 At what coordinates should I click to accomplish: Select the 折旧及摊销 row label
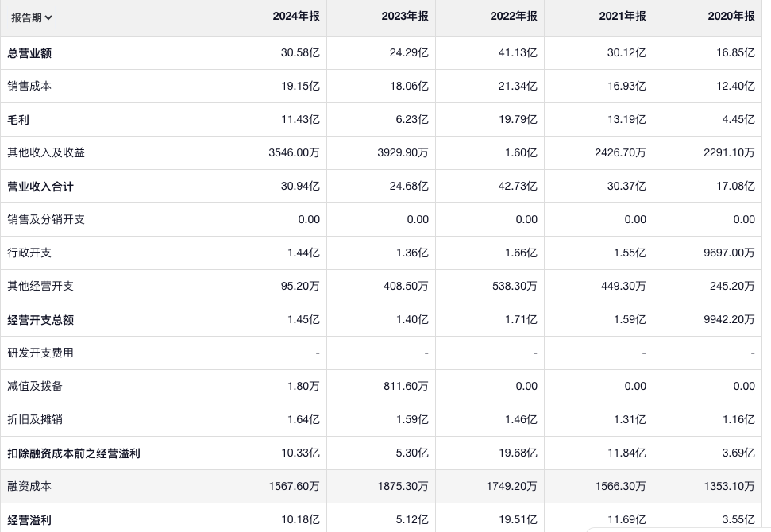pyautogui.click(x=35, y=419)
